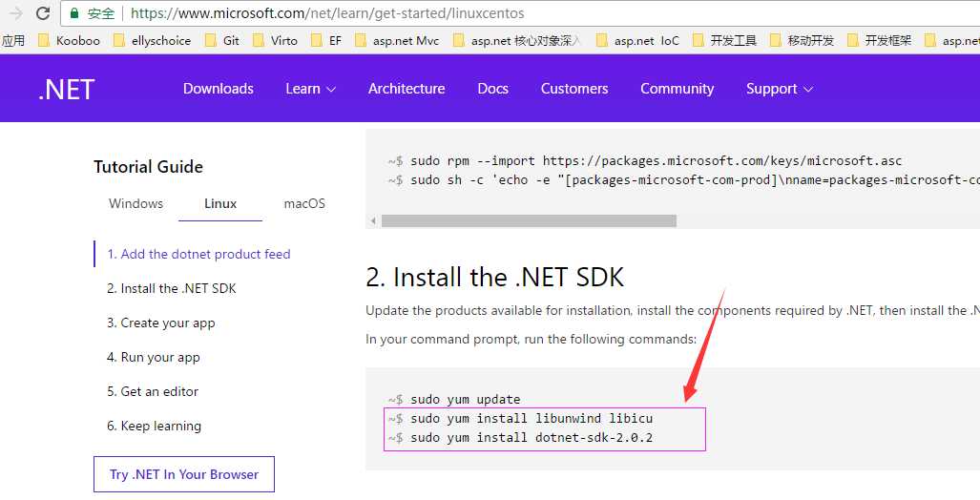This screenshot has width=980, height=500.
Task: Switch to the Windows tutorial tab
Action: click(136, 204)
